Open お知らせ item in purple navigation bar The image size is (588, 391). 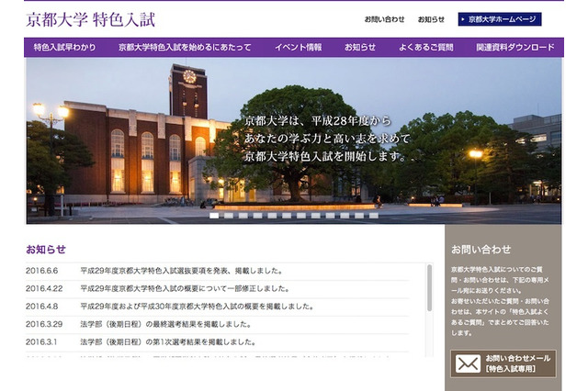[360, 47]
